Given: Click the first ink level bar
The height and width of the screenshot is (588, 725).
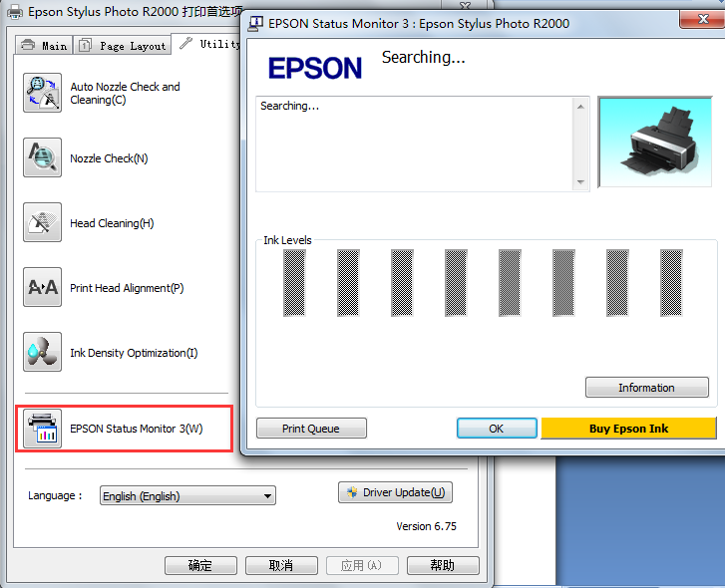Looking at the screenshot, I should 294,283.
